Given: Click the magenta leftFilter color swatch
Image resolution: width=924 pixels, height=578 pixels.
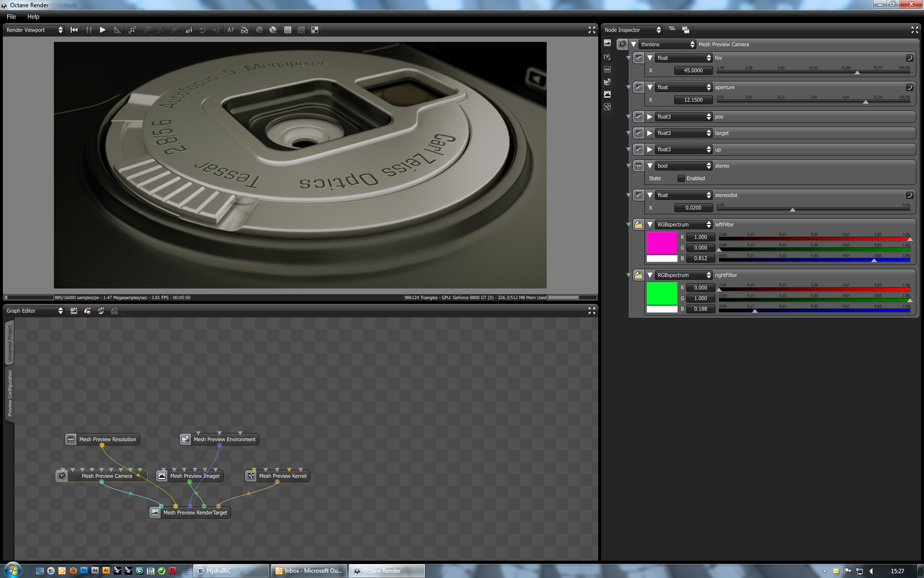Looking at the screenshot, I should pyautogui.click(x=662, y=243).
